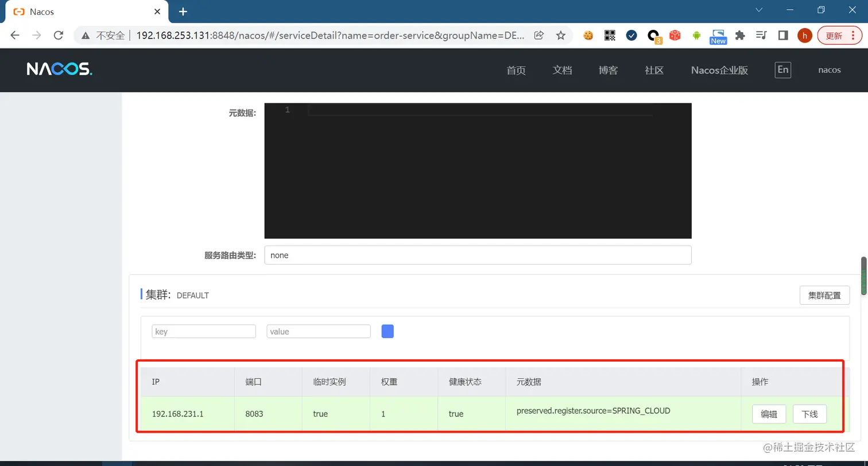Screen dimensions: 868x466
Task: Click the true value under 临时实例
Action: click(320, 414)
